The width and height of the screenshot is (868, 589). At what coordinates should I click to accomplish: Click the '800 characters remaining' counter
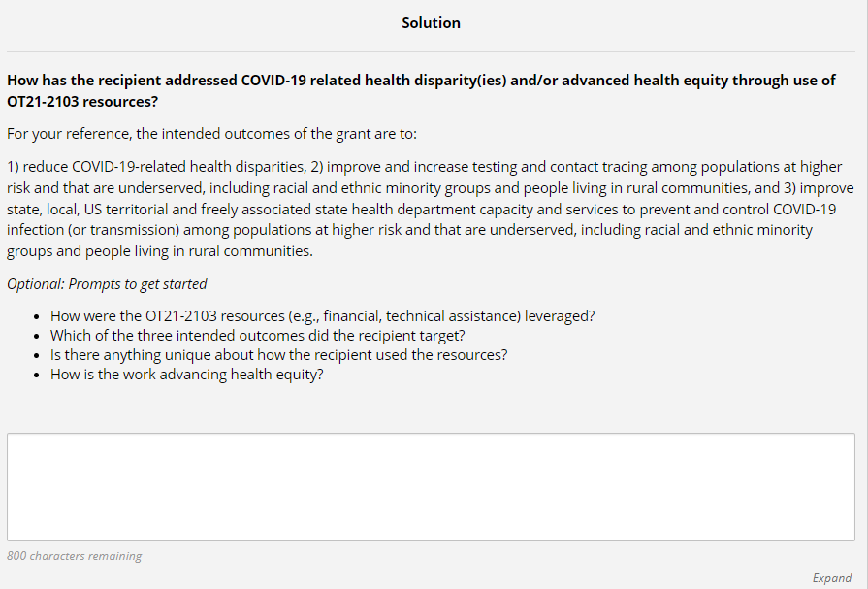click(75, 556)
